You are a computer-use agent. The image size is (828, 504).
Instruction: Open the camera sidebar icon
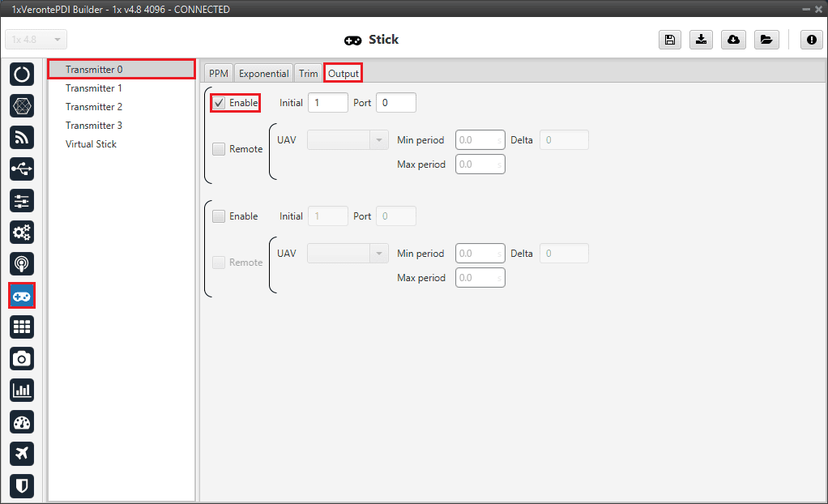pyautogui.click(x=22, y=358)
